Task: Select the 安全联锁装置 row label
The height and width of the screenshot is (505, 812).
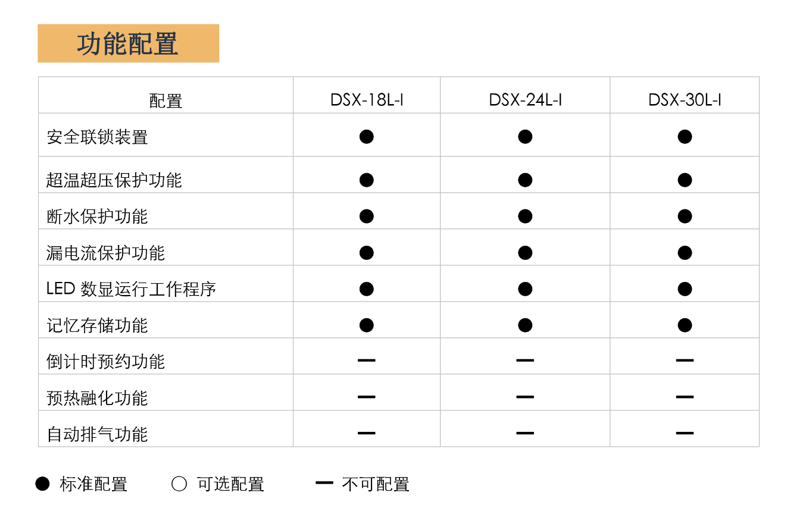Action: click(97, 137)
